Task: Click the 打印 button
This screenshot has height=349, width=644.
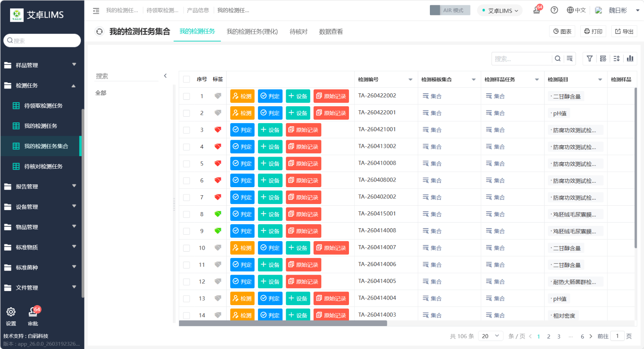Action: pyautogui.click(x=593, y=31)
